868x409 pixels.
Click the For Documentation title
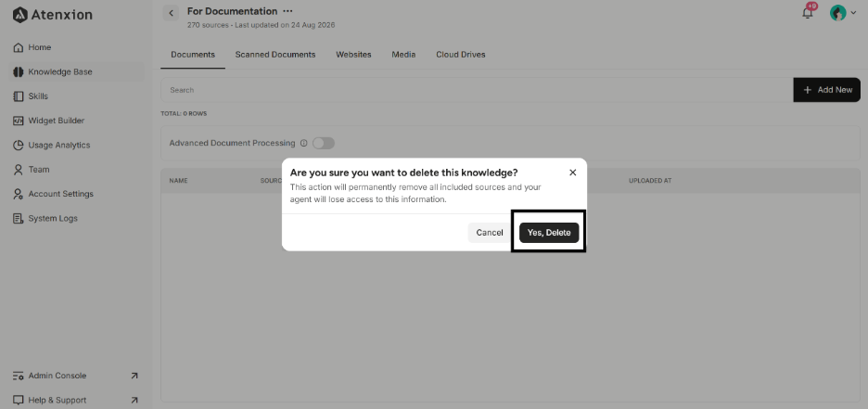click(x=233, y=11)
